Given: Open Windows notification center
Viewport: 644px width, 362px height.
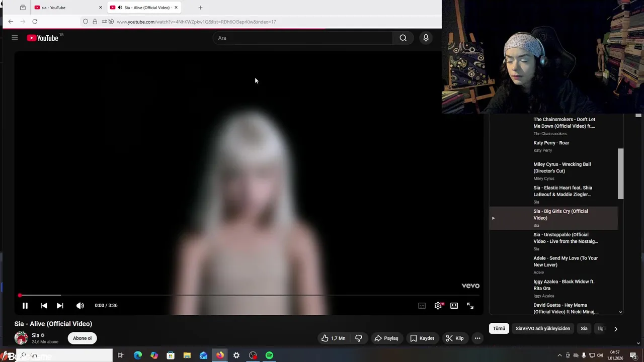Looking at the screenshot, I should [x=633, y=355].
